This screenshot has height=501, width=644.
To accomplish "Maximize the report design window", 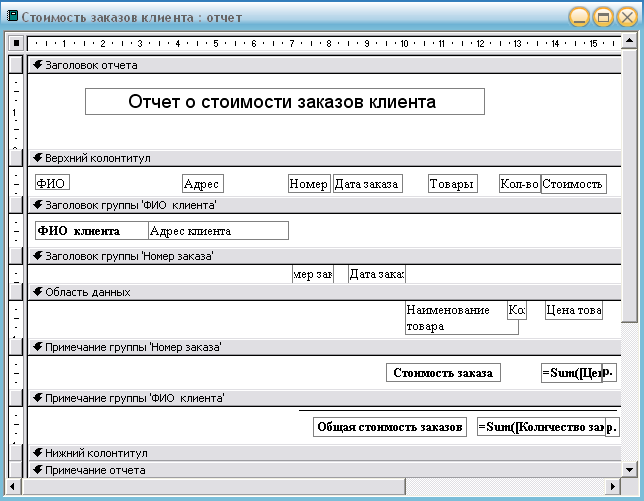I will 603,17.
